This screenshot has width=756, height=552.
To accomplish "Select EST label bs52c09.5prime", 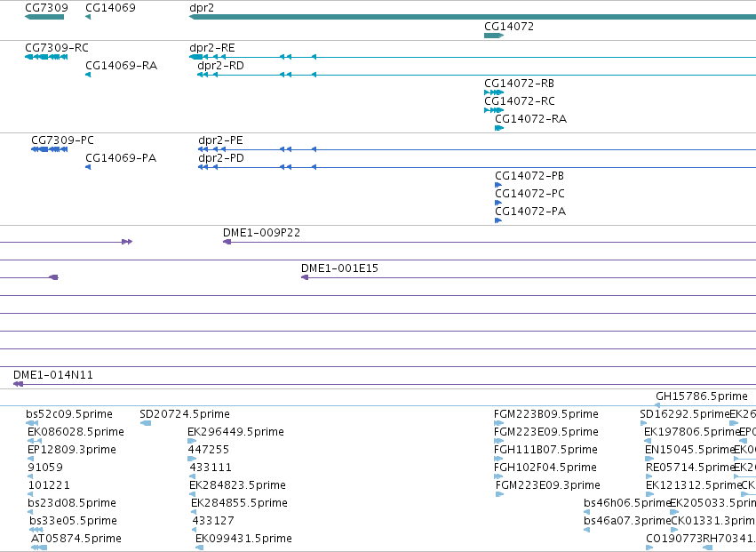I will click(69, 414).
